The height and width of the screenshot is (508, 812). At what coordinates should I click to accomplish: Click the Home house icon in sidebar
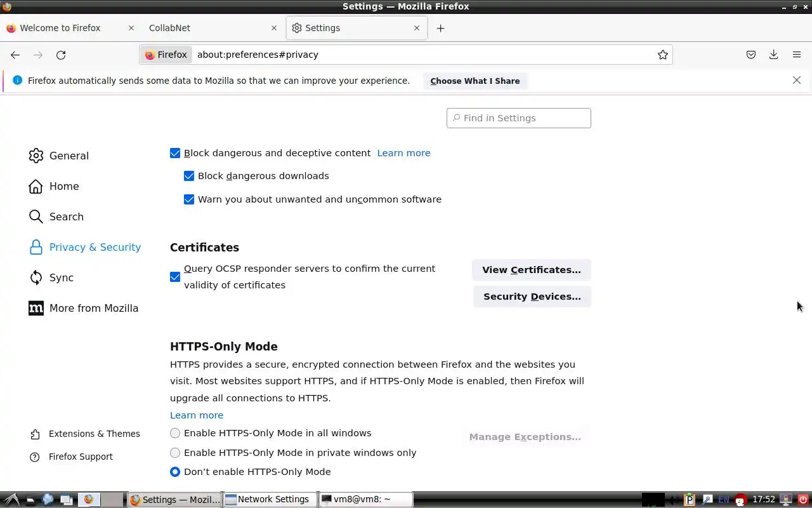(36, 186)
